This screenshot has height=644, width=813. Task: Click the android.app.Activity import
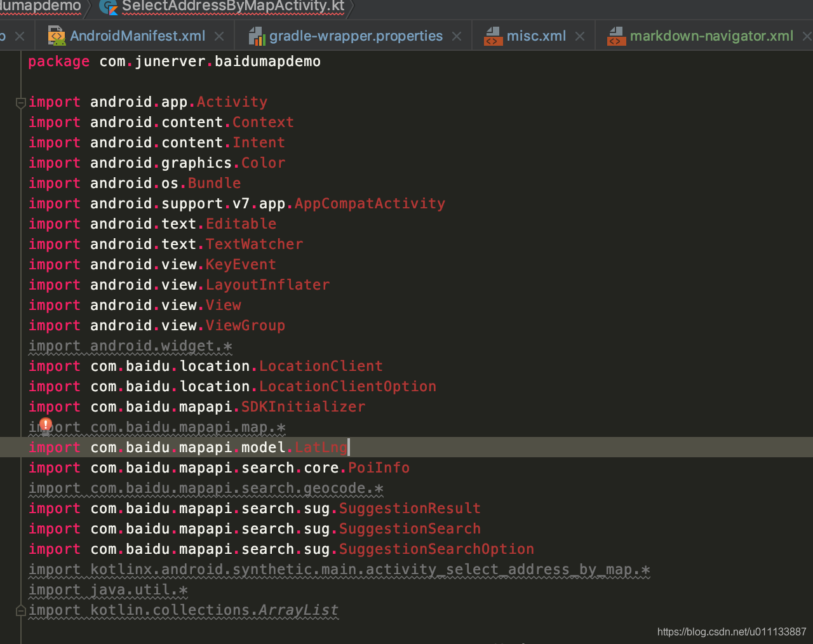148,102
